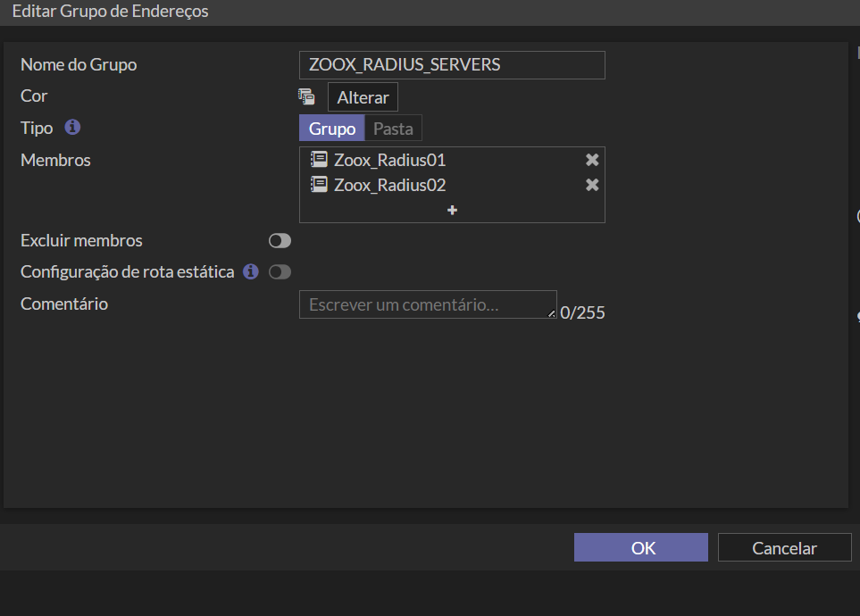The width and height of the screenshot is (860, 616).
Task: Show info for Configuração de rota estática
Action: click(x=251, y=271)
